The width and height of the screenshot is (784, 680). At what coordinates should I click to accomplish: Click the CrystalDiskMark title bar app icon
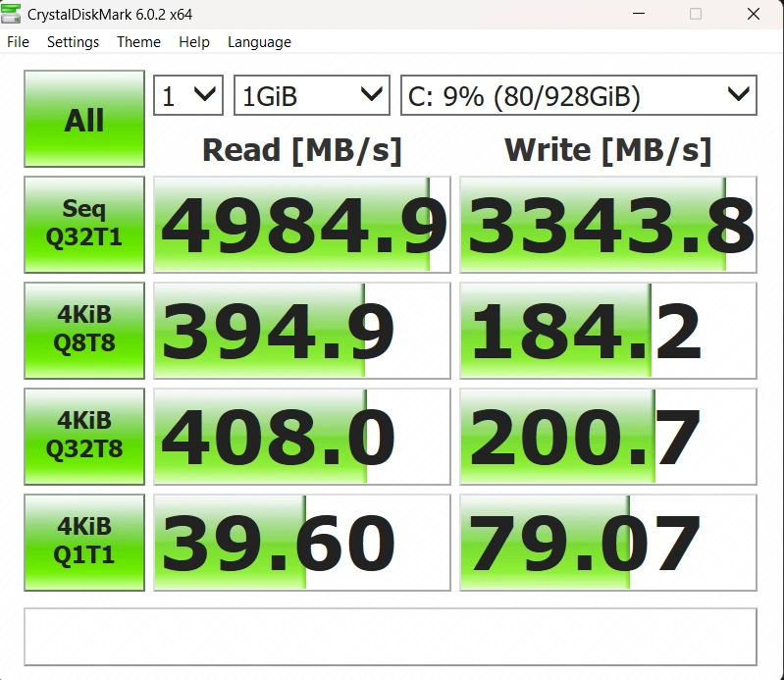tap(13, 14)
